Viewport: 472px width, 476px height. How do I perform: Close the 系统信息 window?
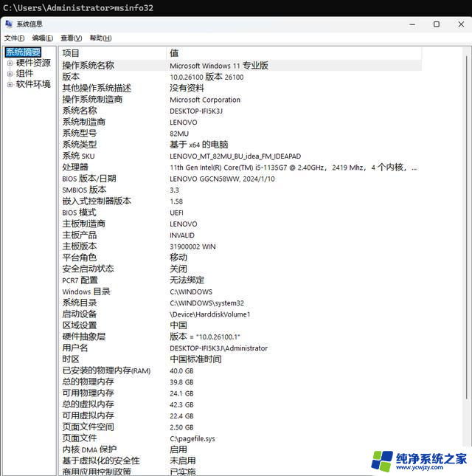pyautogui.click(x=461, y=24)
